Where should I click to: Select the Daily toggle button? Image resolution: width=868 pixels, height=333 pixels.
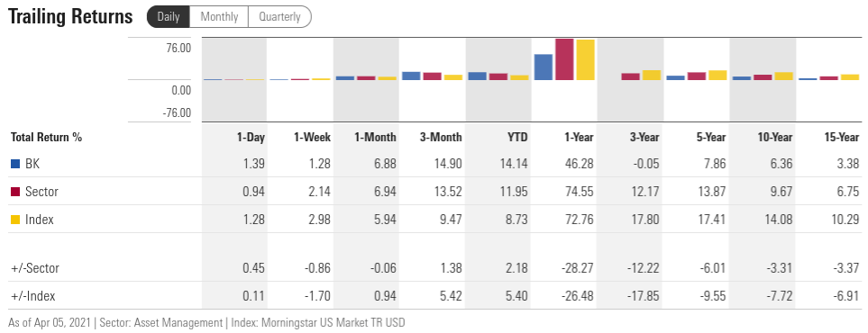[169, 16]
